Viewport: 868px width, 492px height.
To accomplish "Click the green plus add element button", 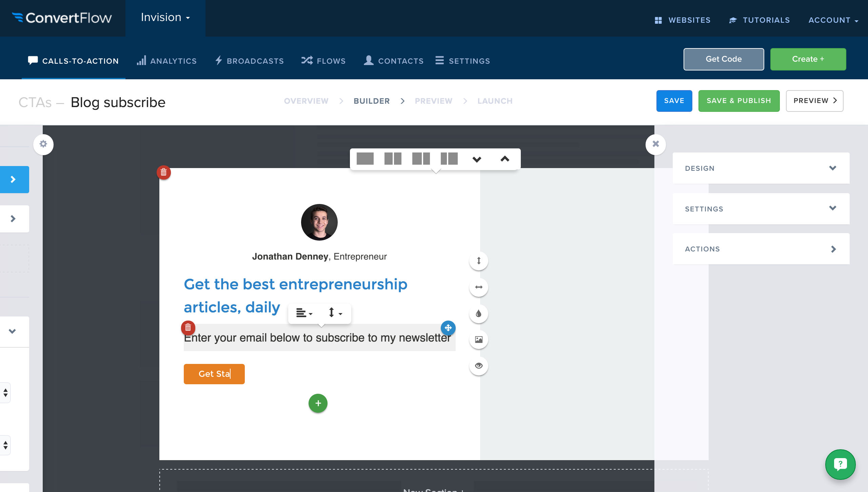I will tap(318, 403).
